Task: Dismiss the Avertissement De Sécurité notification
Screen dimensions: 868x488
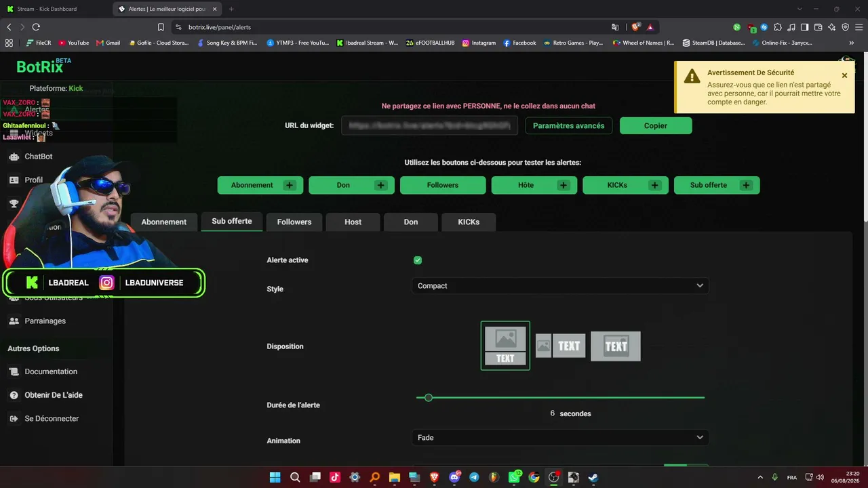Action: pos(844,76)
